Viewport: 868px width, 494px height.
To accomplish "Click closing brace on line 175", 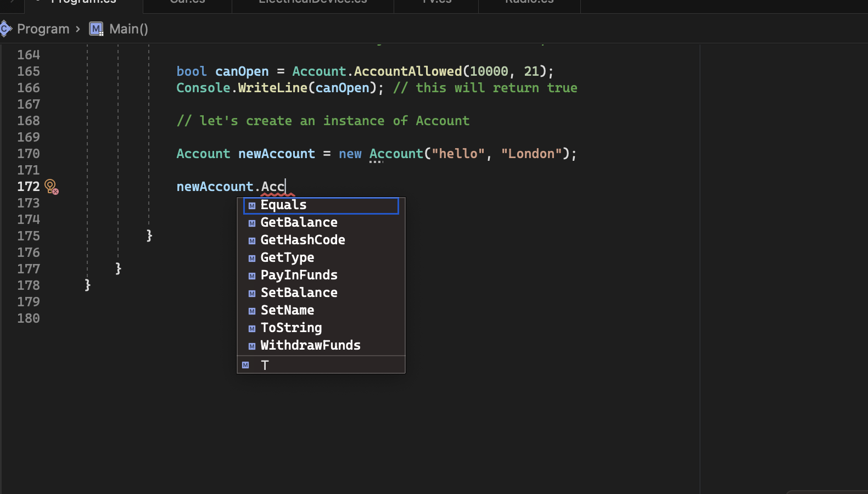I will [149, 236].
